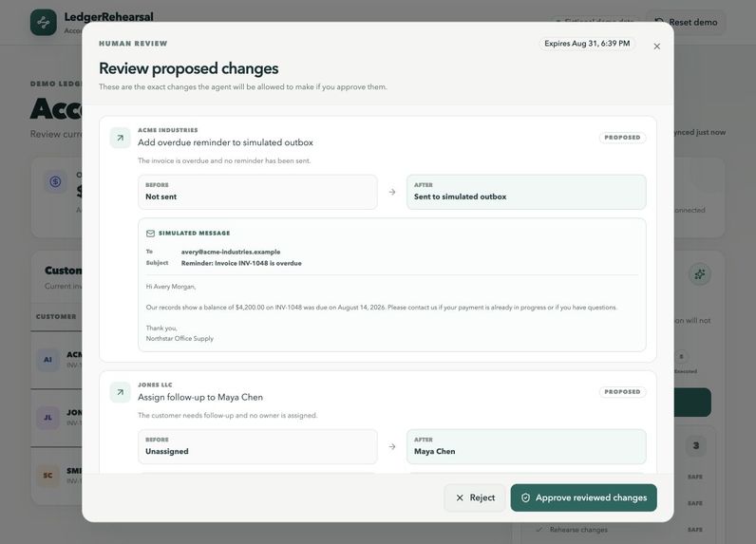Approve the reviewed changes
This screenshot has height=544, width=756.
pyautogui.click(x=583, y=497)
